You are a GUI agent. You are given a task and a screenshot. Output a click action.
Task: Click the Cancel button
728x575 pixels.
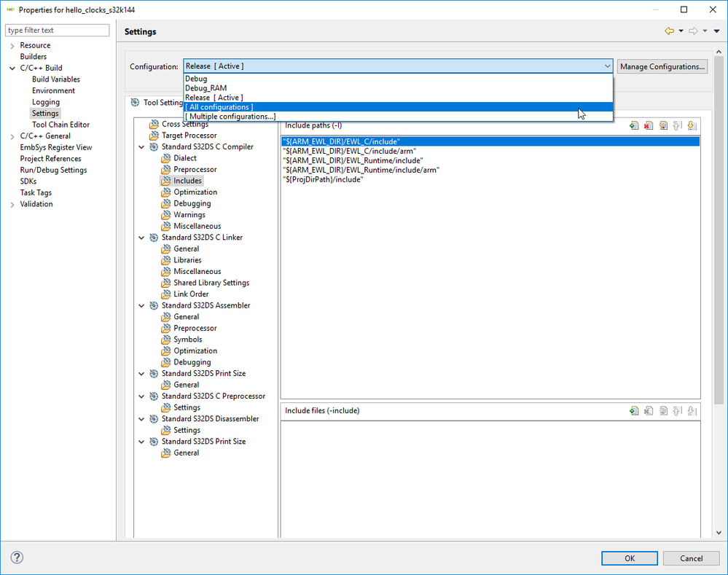(x=691, y=558)
